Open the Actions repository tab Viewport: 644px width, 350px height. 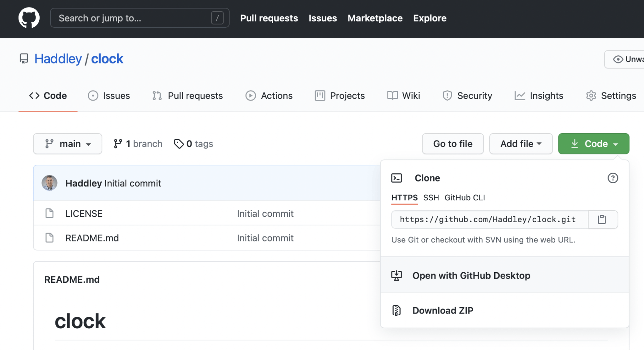(x=269, y=96)
